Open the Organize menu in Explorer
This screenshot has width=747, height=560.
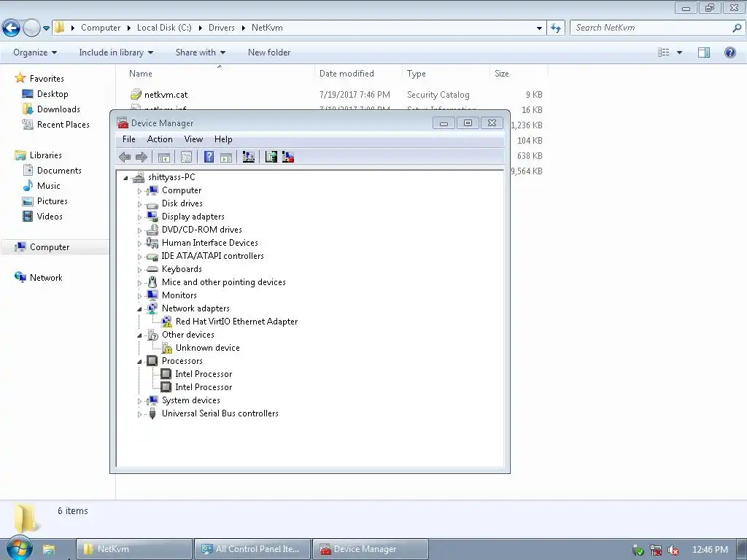pyautogui.click(x=35, y=52)
